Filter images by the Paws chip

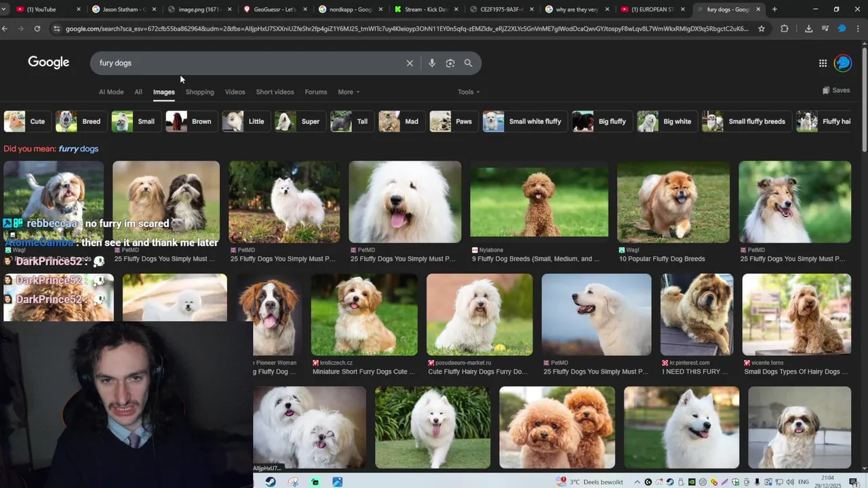453,121
